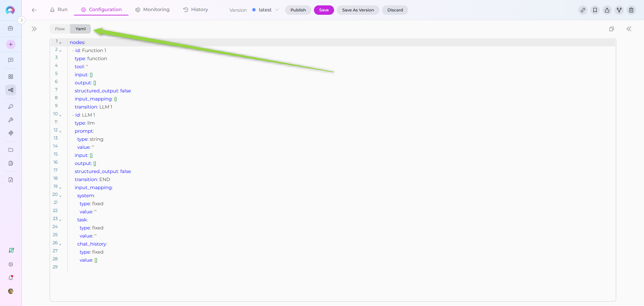This screenshot has height=306, width=644.
Task: Fold the input_mapping section at line 19
Action: [60, 188]
